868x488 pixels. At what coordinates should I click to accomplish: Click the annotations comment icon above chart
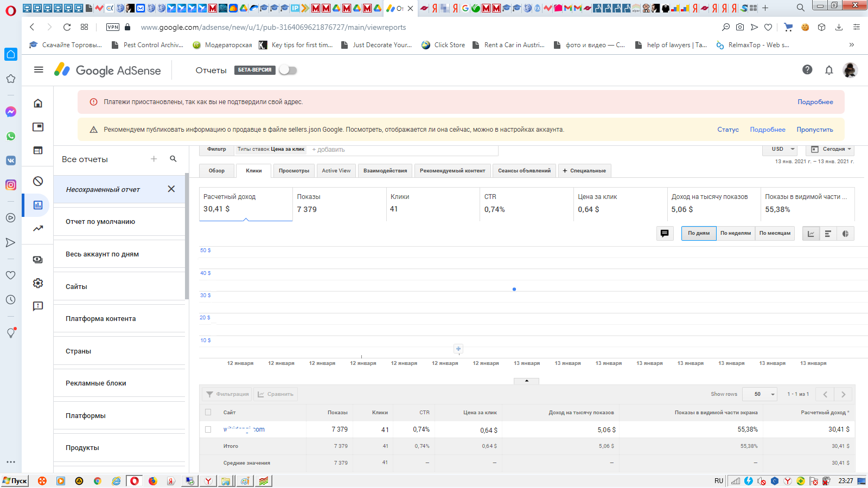click(665, 233)
